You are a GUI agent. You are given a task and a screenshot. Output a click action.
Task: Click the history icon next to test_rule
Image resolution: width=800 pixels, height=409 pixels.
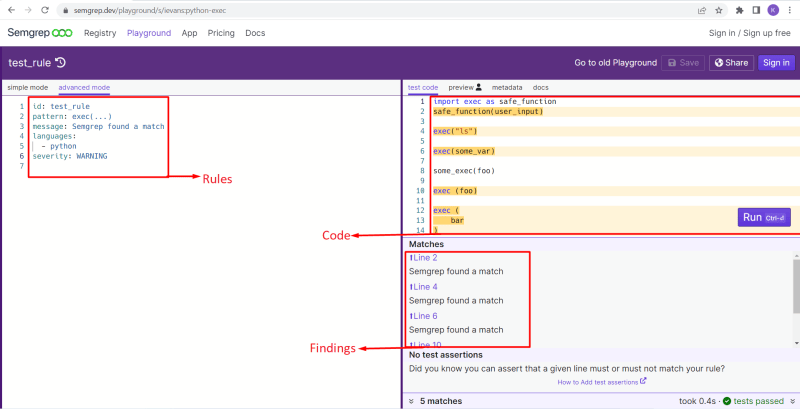[60, 63]
